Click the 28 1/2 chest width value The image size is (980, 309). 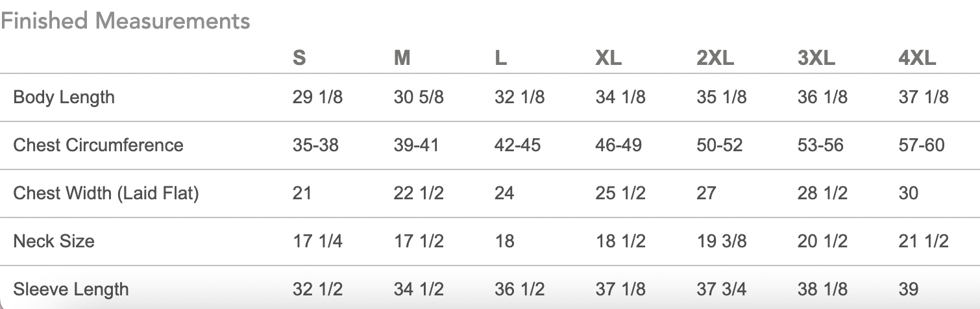click(x=822, y=193)
